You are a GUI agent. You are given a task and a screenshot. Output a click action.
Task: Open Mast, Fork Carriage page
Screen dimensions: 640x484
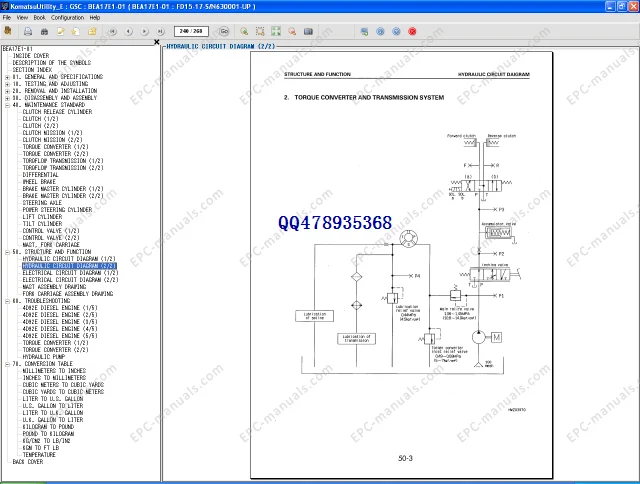[51, 245]
